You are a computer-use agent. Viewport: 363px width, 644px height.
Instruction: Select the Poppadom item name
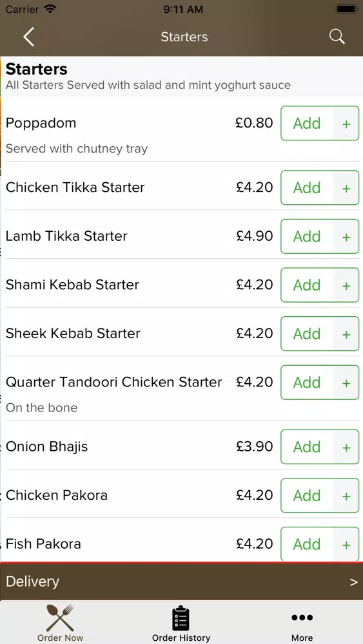pyautogui.click(x=41, y=123)
